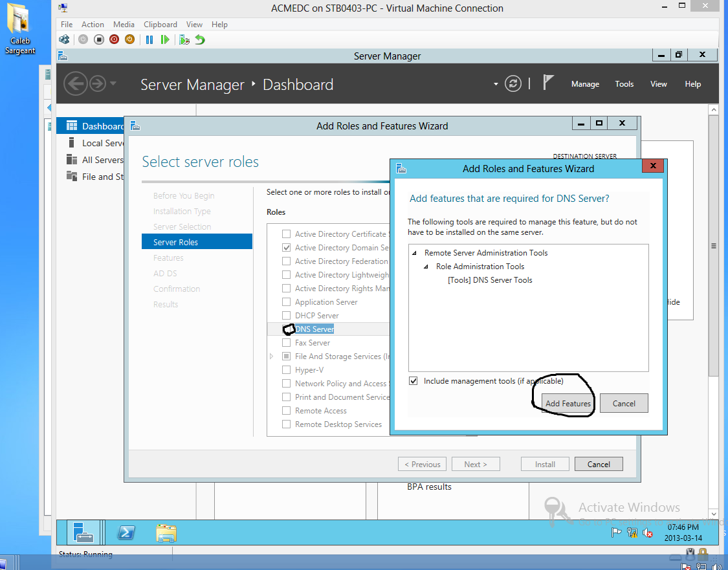This screenshot has height=570, width=728.
Task: Check DHCP Server role checkbox
Action: coord(287,315)
